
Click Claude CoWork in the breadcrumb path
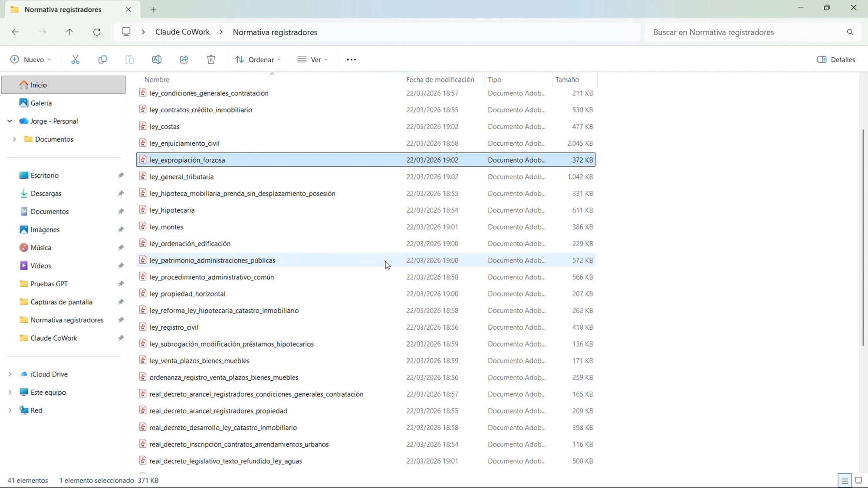[182, 32]
